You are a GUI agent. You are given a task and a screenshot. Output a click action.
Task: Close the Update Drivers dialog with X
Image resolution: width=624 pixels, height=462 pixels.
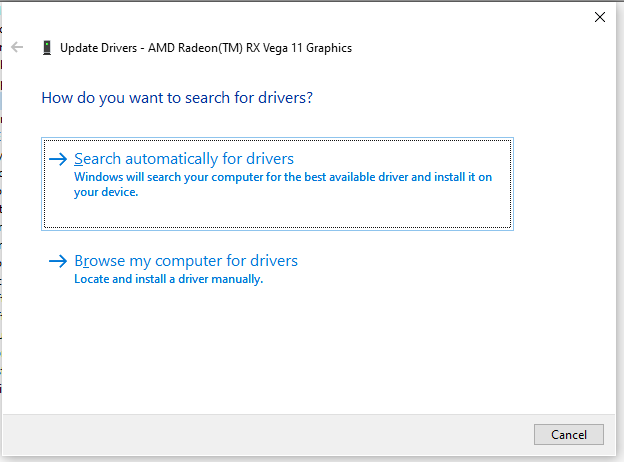pyautogui.click(x=600, y=17)
